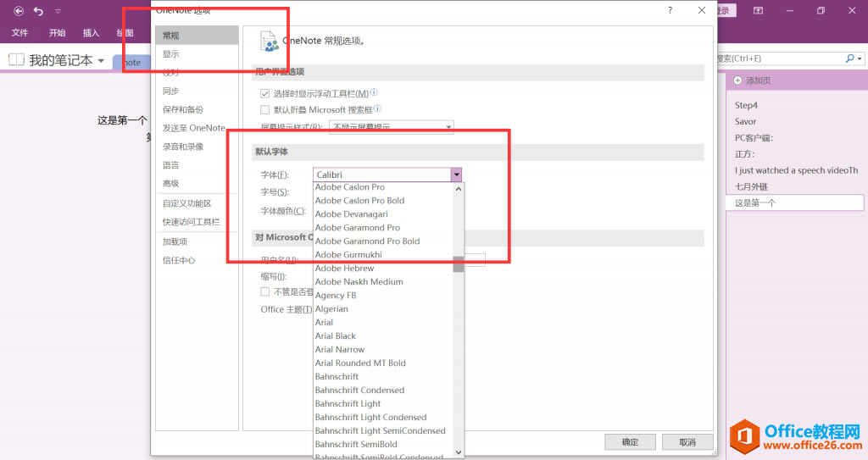This screenshot has width=868, height=460.
Task: Click the OneNote 常规选项 header icon
Action: [269, 42]
